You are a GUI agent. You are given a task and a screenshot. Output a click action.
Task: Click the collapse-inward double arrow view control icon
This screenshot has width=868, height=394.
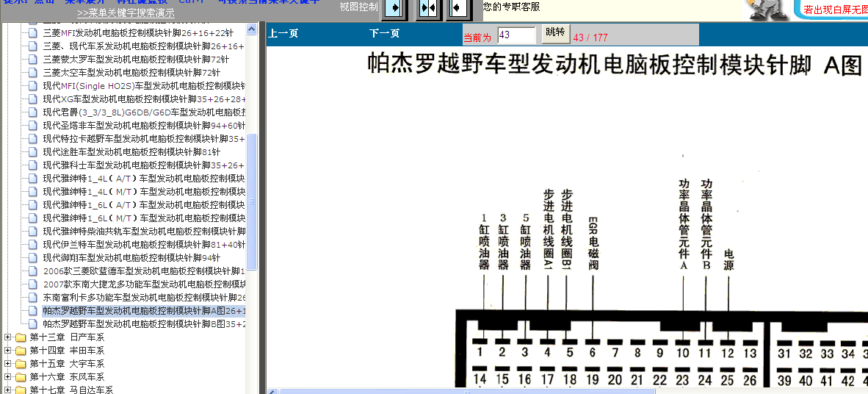click(428, 9)
